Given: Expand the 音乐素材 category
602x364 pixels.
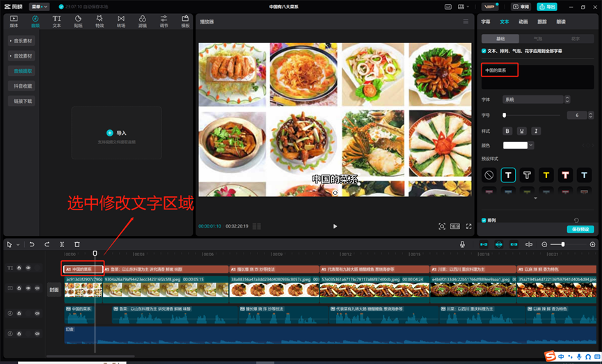Looking at the screenshot, I should [x=22, y=40].
